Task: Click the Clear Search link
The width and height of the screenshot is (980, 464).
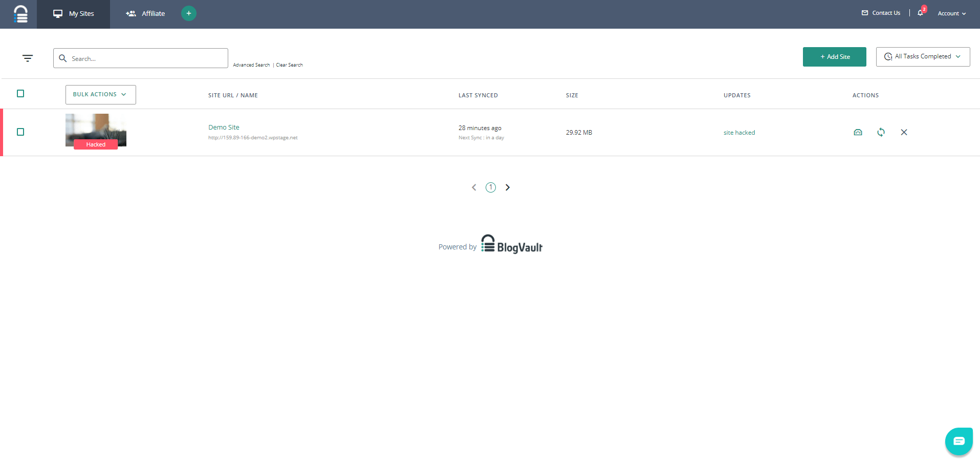Action: [x=289, y=65]
